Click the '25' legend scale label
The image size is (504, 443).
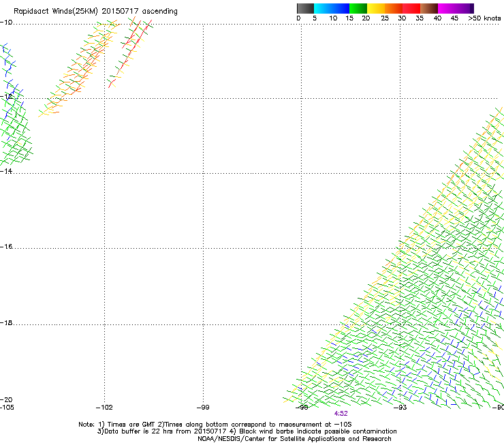tap(385, 18)
